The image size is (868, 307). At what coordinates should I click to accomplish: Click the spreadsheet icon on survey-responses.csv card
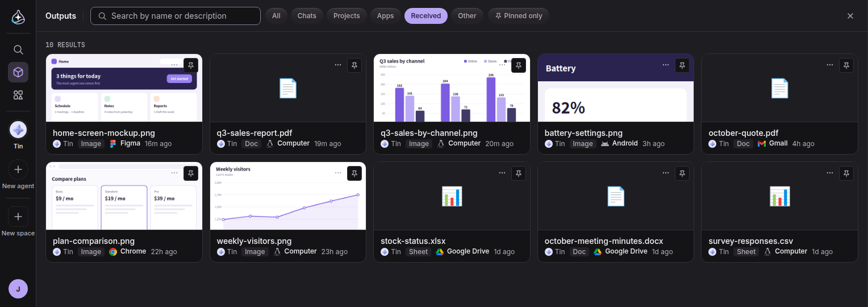point(779,196)
